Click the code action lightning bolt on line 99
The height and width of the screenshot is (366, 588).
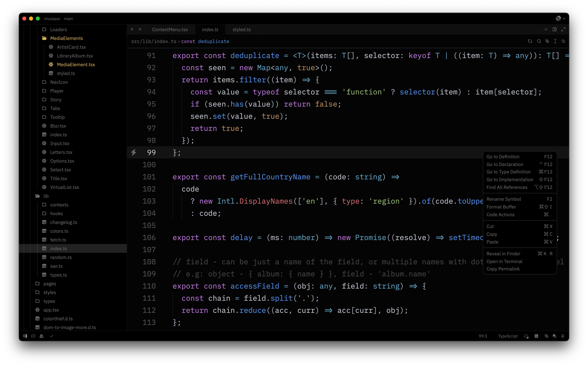pos(133,152)
